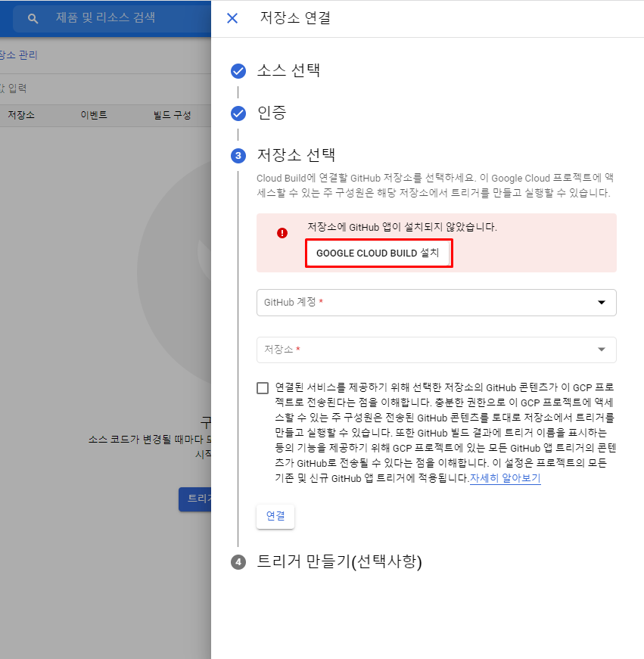Select the 저장소 선택 step heading
Image resolution: width=644 pixels, height=659 pixels.
296,155
